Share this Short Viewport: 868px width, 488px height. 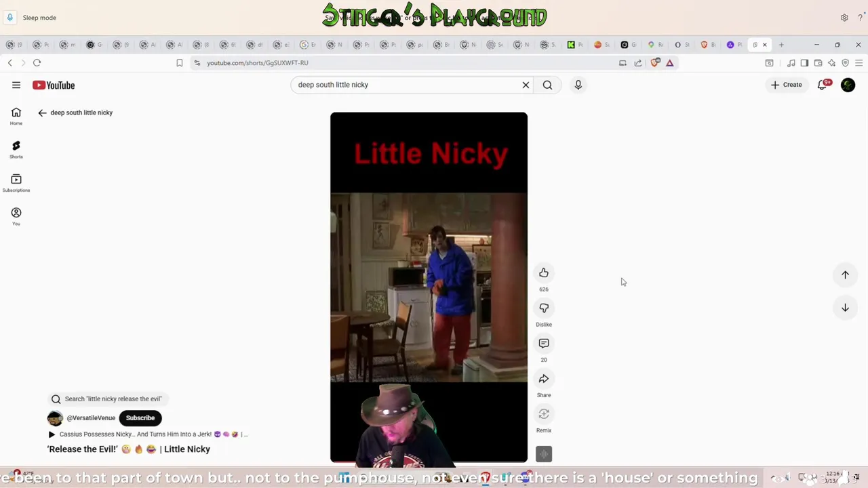point(544,378)
